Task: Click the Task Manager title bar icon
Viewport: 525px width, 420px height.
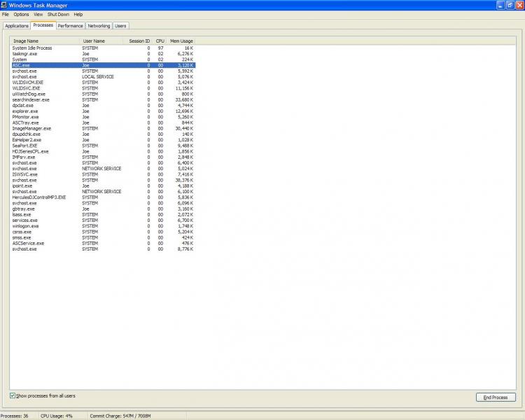Action: (4, 5)
